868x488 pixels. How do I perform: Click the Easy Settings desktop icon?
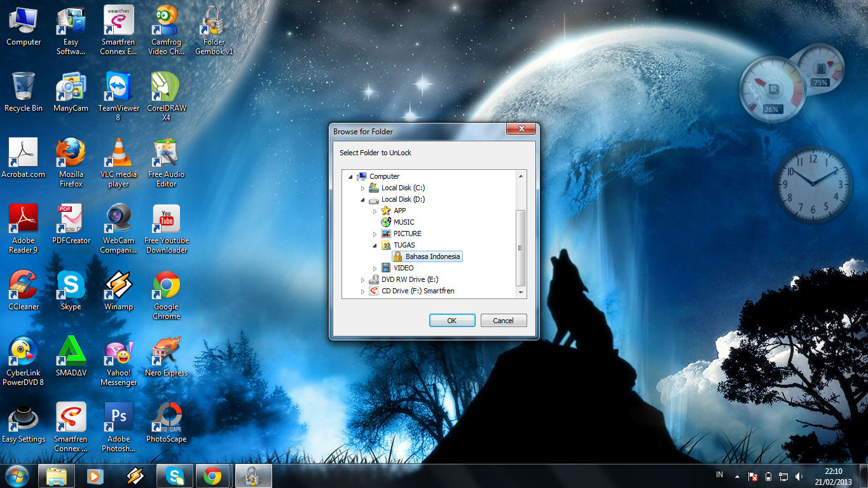tap(24, 423)
